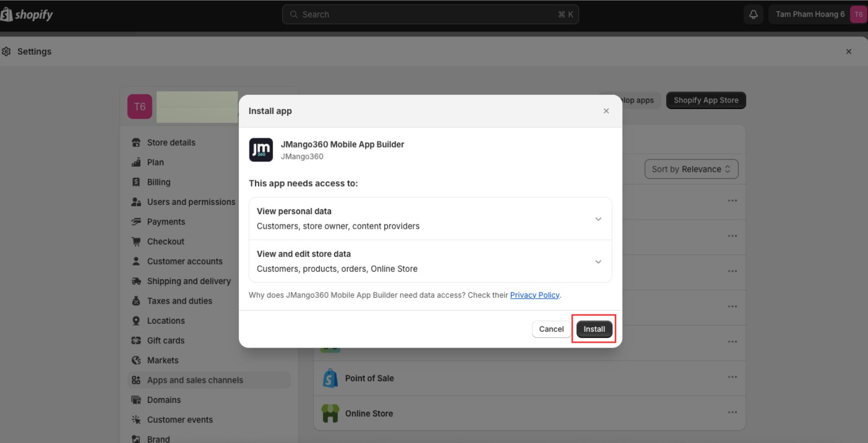Open the Privacy Policy link
This screenshot has width=868, height=443.
tap(534, 295)
